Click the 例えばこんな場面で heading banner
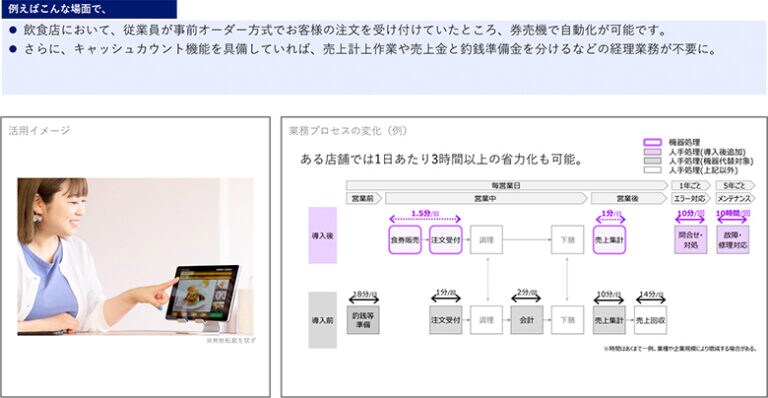The width and height of the screenshot is (768, 398). (89, 9)
